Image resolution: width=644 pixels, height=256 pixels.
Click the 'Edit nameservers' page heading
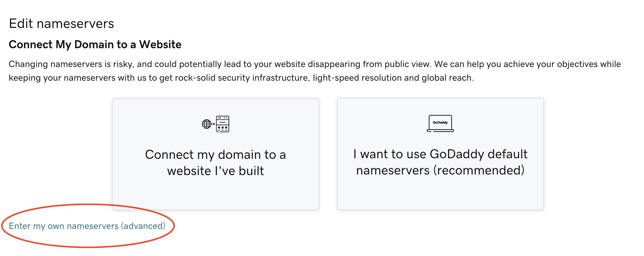point(61,23)
